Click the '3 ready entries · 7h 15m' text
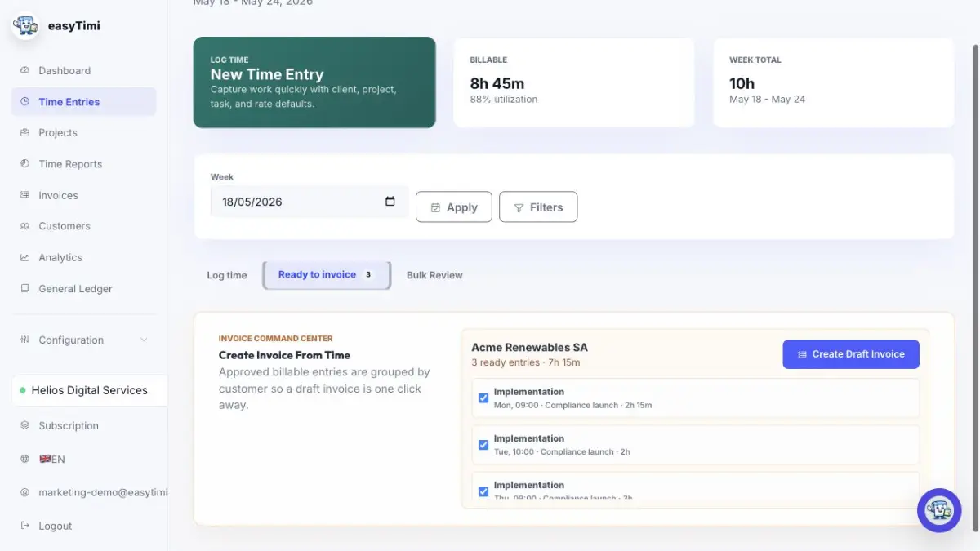 (x=526, y=362)
